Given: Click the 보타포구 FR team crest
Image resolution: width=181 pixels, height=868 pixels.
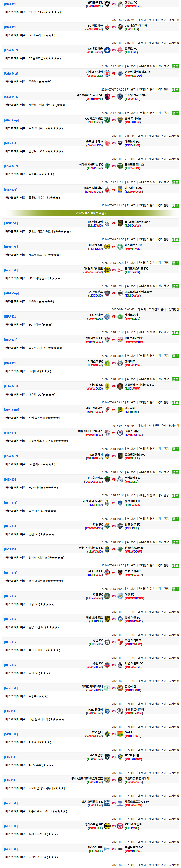Looking at the screenshot, I should point(107,4).
